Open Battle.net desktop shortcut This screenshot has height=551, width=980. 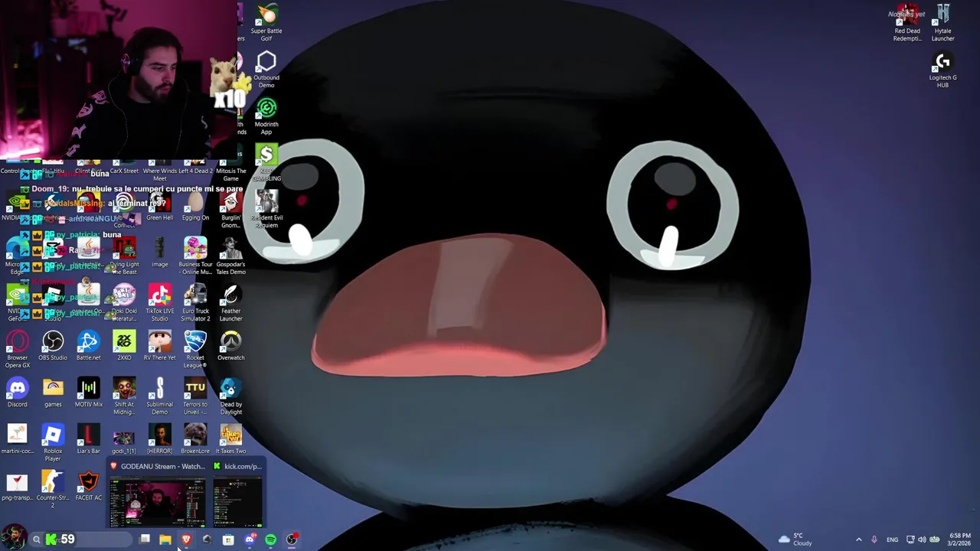(x=88, y=347)
